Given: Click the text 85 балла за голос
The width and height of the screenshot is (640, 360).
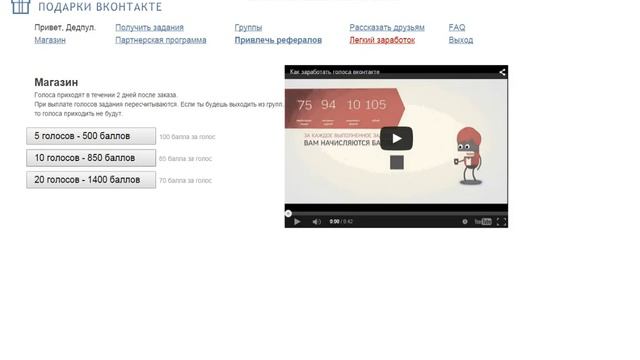Looking at the screenshot, I should (185, 158).
